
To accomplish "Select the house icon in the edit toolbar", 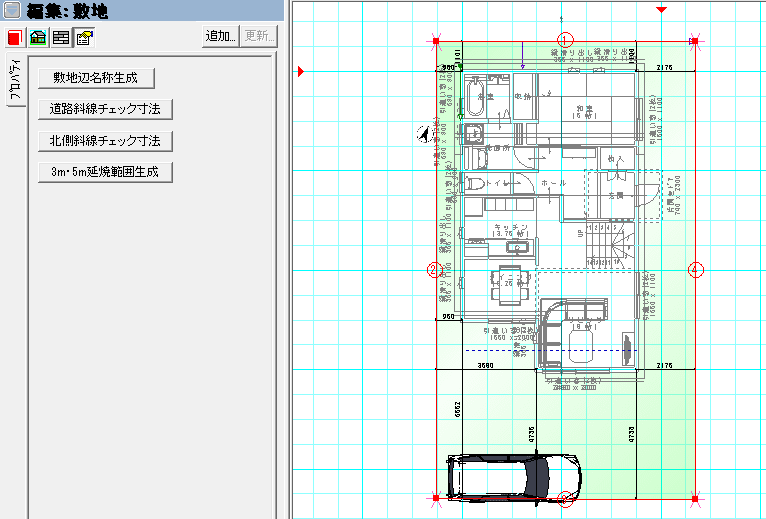I will coord(38,38).
